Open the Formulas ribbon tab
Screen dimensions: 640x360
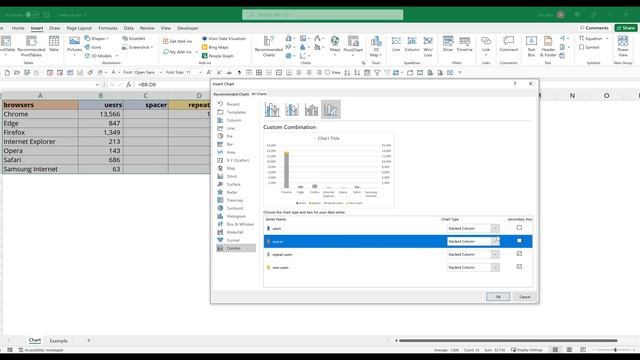pyautogui.click(x=108, y=28)
